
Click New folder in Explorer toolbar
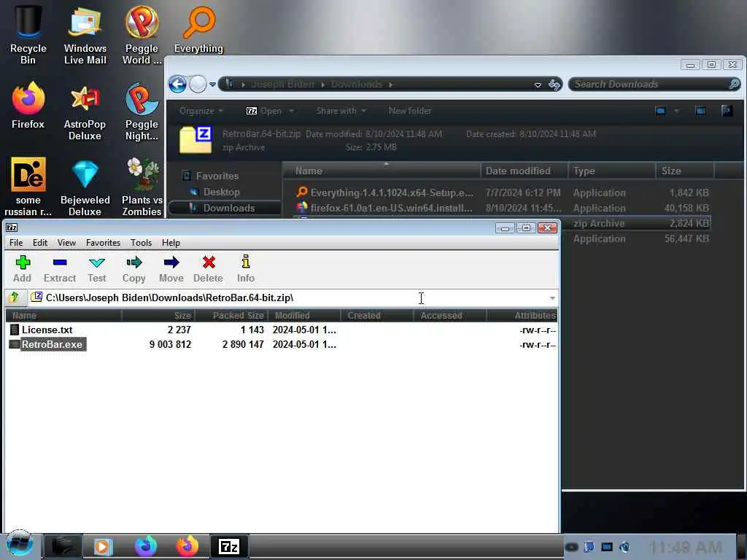click(x=410, y=111)
